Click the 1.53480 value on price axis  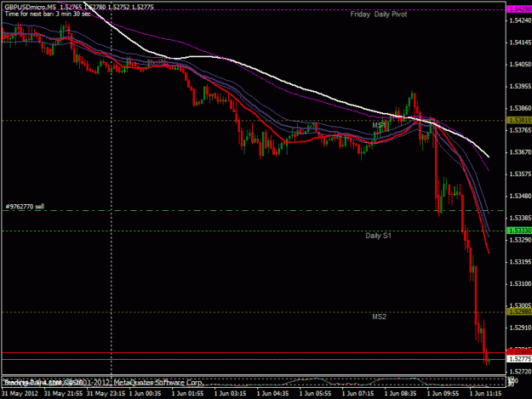tap(520, 196)
